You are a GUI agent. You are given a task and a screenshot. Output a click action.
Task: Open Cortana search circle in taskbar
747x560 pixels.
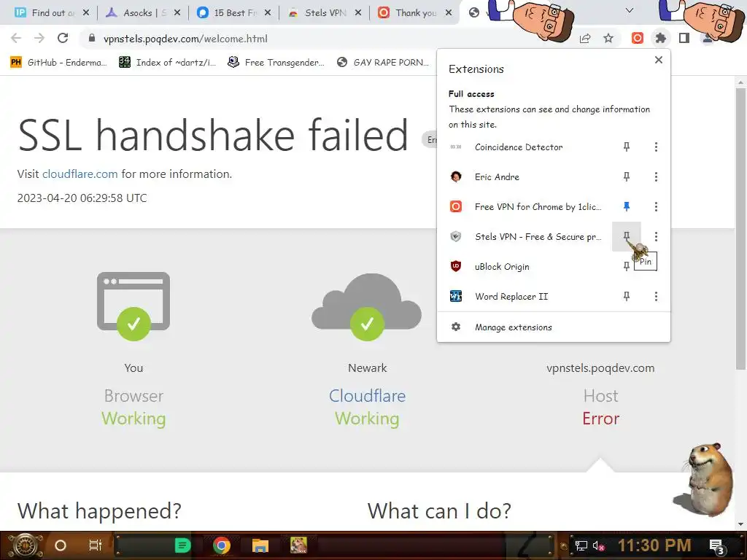(61, 545)
